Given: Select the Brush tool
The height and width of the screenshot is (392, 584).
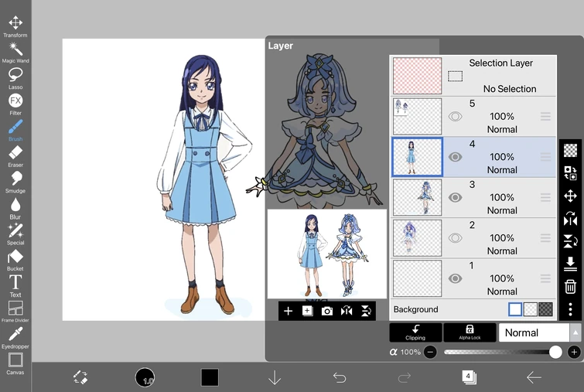Looking at the screenshot, I should tap(15, 131).
